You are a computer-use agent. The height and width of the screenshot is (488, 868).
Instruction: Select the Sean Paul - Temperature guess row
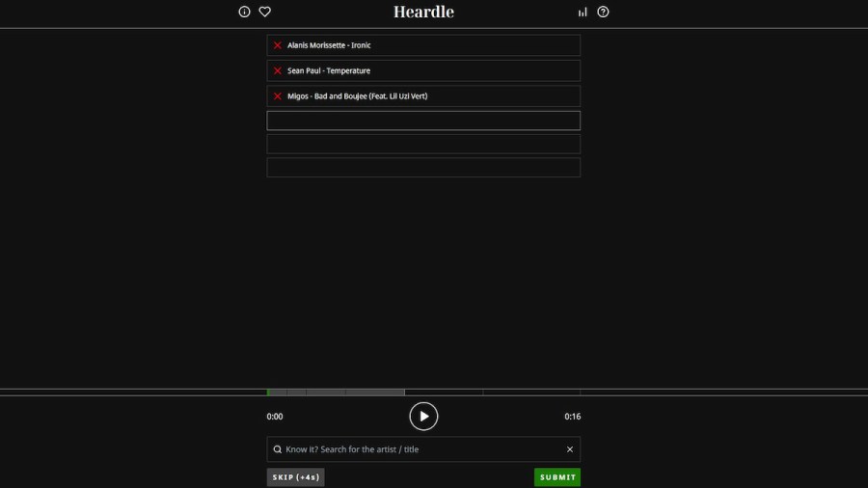coord(423,70)
